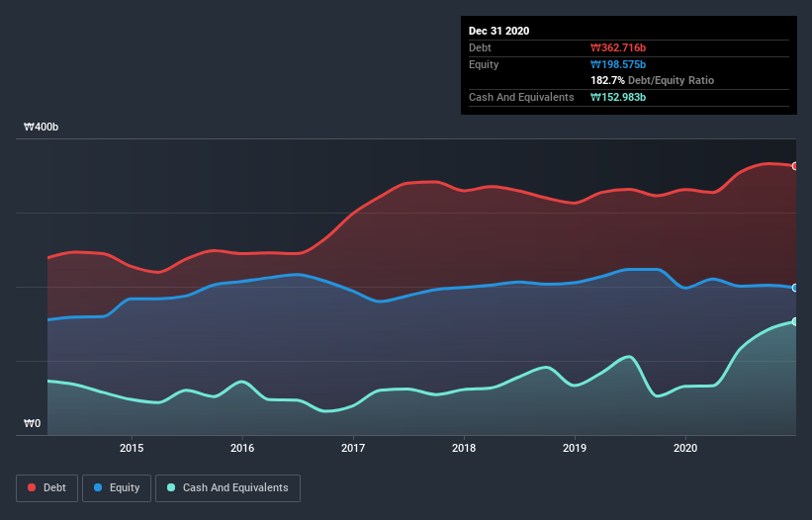Click the 2020 x-axis label
This screenshot has height=520, width=812.
[685, 448]
